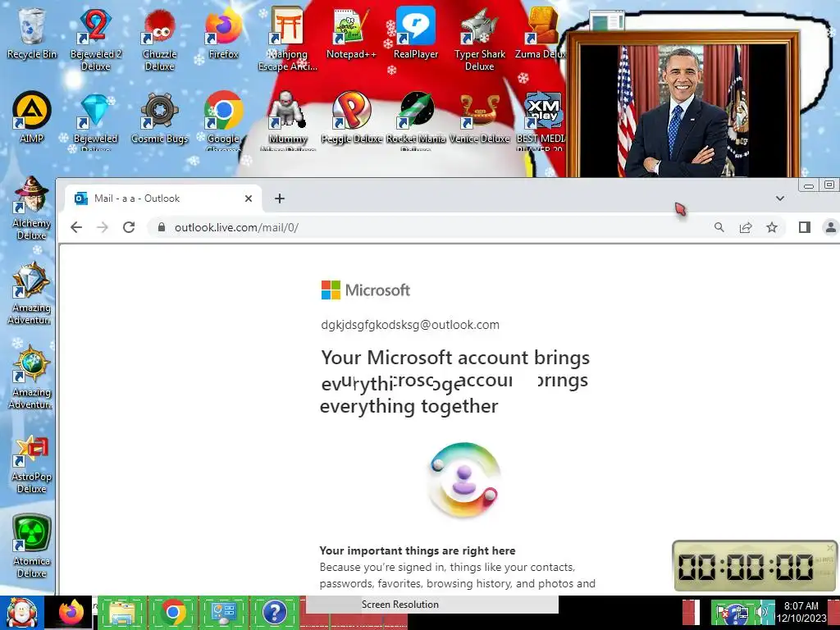Open Bejeweled Deluxe diamond icon
This screenshot has height=630, width=840.
point(95,121)
